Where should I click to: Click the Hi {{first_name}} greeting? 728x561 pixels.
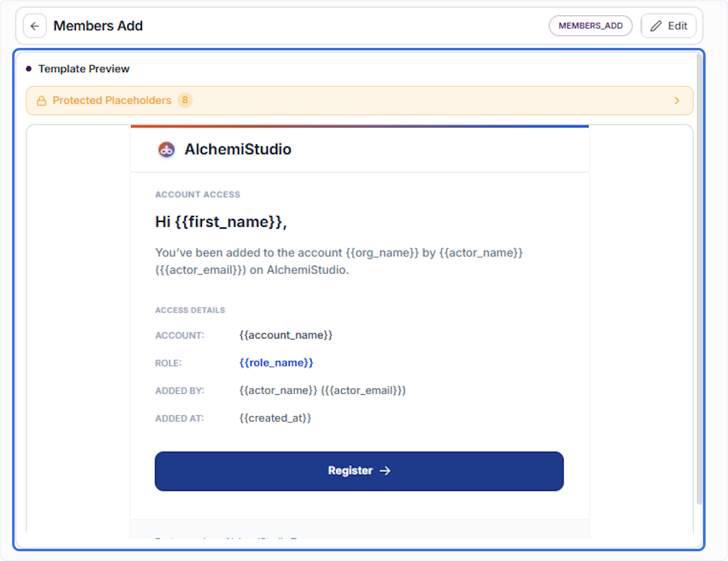(x=221, y=223)
